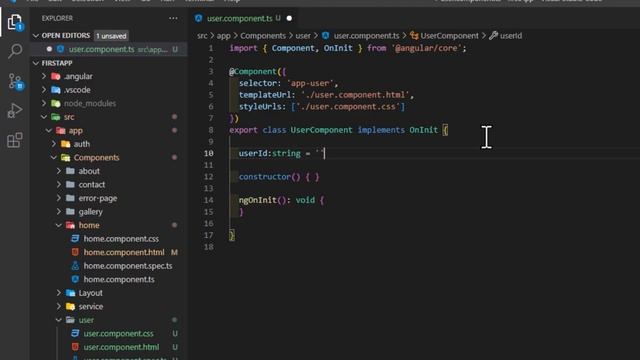Screen dimensions: 640x360
Task: Click the ngOnInit method text
Action: coord(258,200)
